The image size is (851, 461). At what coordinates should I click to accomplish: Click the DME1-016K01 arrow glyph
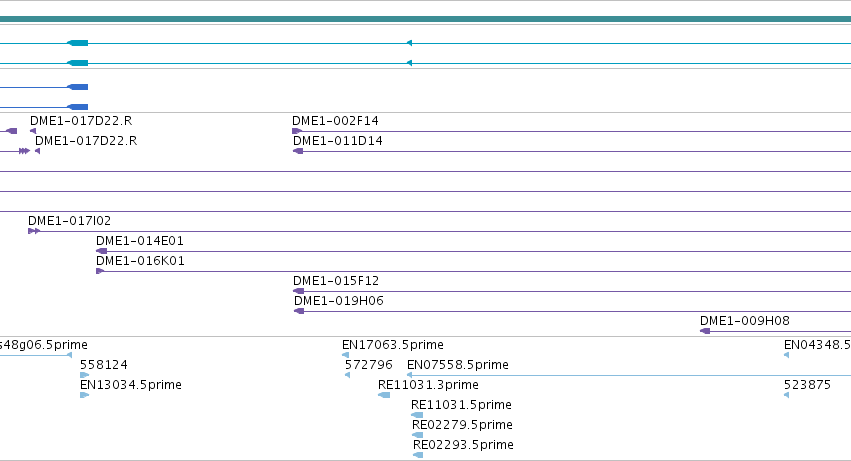tap(100, 271)
